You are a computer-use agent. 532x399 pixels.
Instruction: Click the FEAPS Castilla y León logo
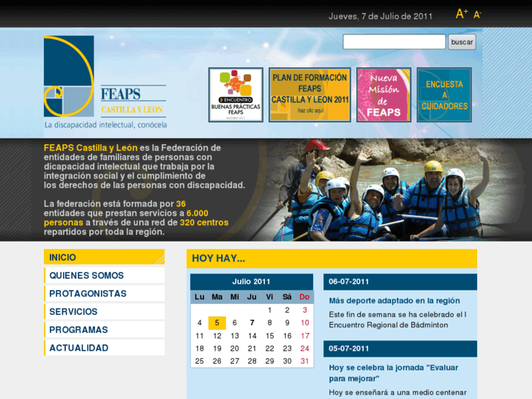(105, 82)
